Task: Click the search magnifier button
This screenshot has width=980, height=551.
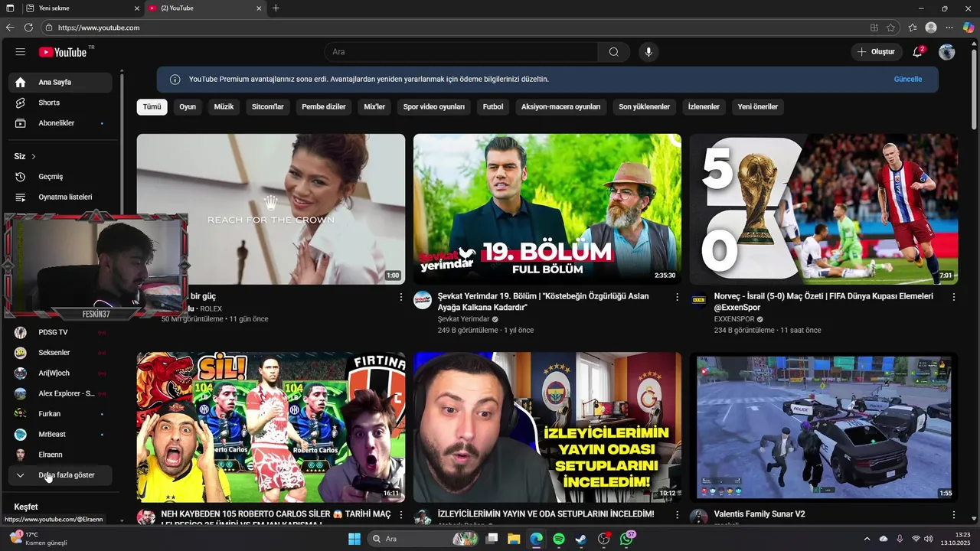Action: coord(613,52)
